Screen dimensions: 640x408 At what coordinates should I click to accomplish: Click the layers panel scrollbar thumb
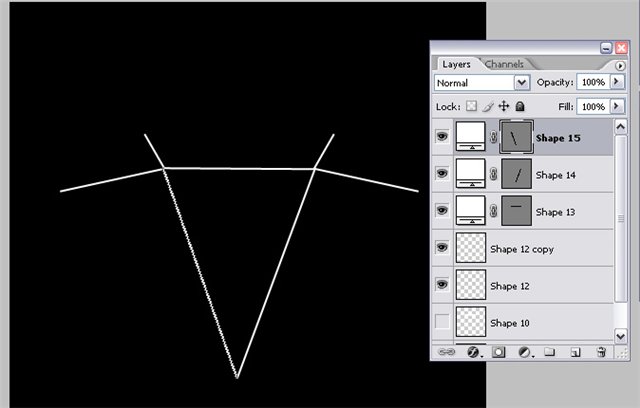[x=620, y=219]
